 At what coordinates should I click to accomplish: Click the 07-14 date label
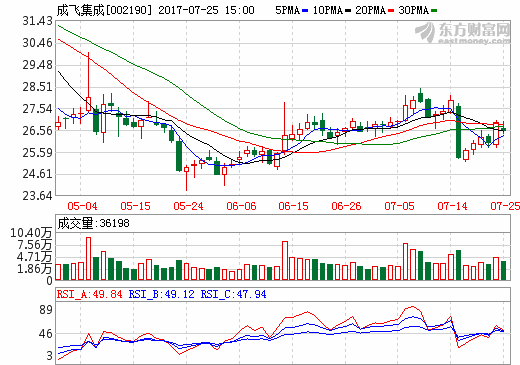(x=452, y=206)
